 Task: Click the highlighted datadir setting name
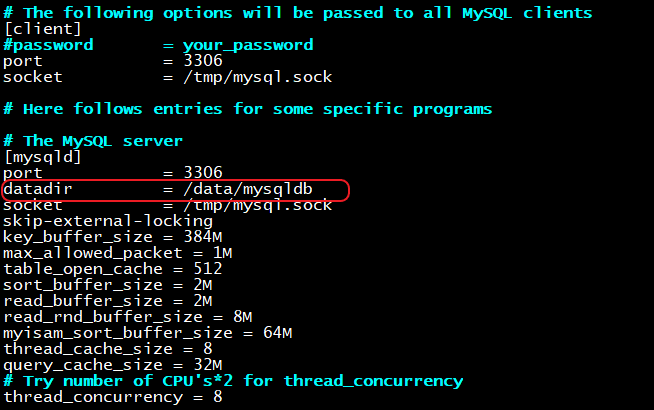coord(38,189)
